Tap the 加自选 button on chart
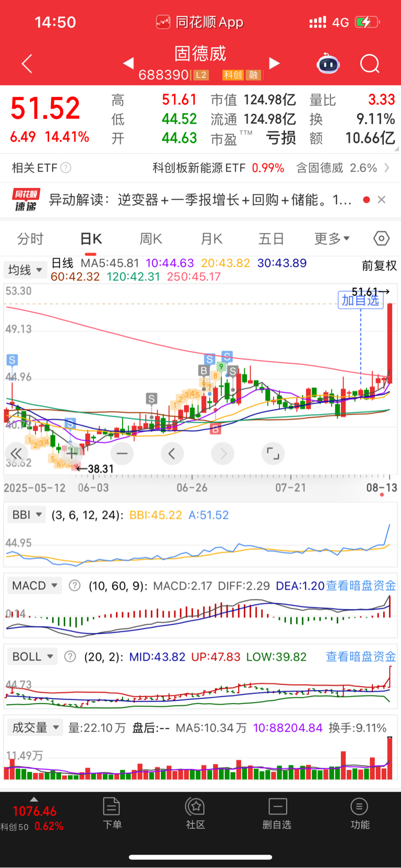The width and height of the screenshot is (401, 868). tap(360, 300)
